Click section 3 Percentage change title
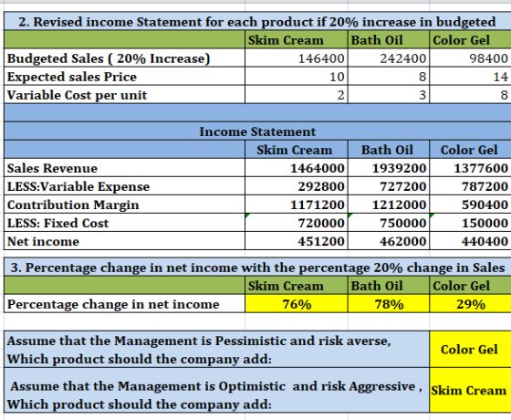The image size is (511, 420). 257,268
